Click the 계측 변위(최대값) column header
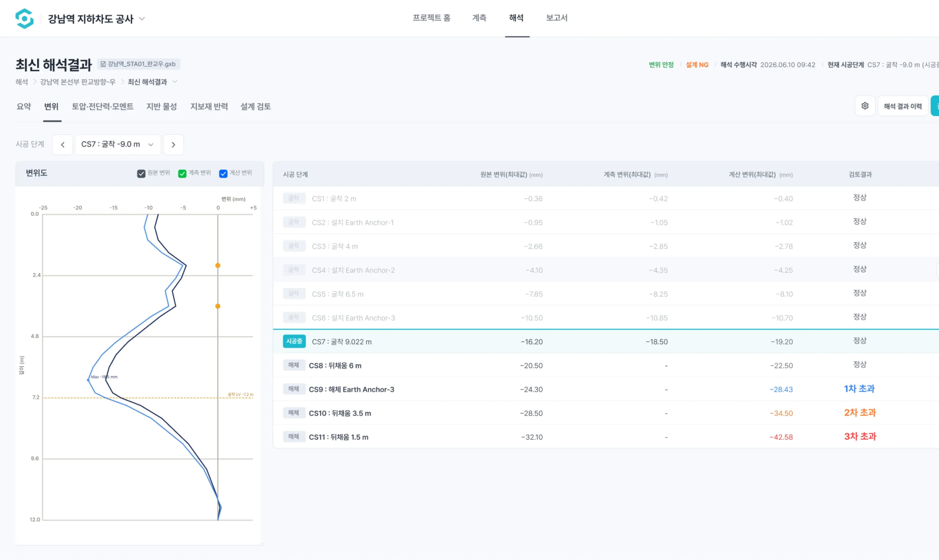 pyautogui.click(x=636, y=174)
